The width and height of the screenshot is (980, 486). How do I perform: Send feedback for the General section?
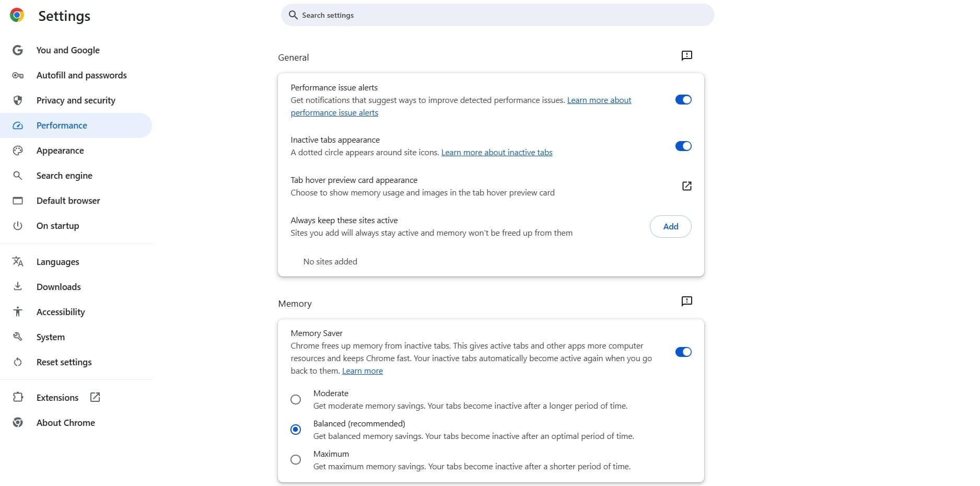pyautogui.click(x=686, y=55)
